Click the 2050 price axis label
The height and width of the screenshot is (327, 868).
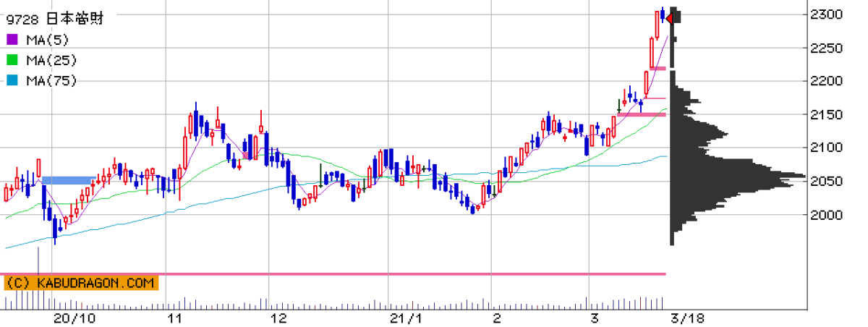coord(827,181)
